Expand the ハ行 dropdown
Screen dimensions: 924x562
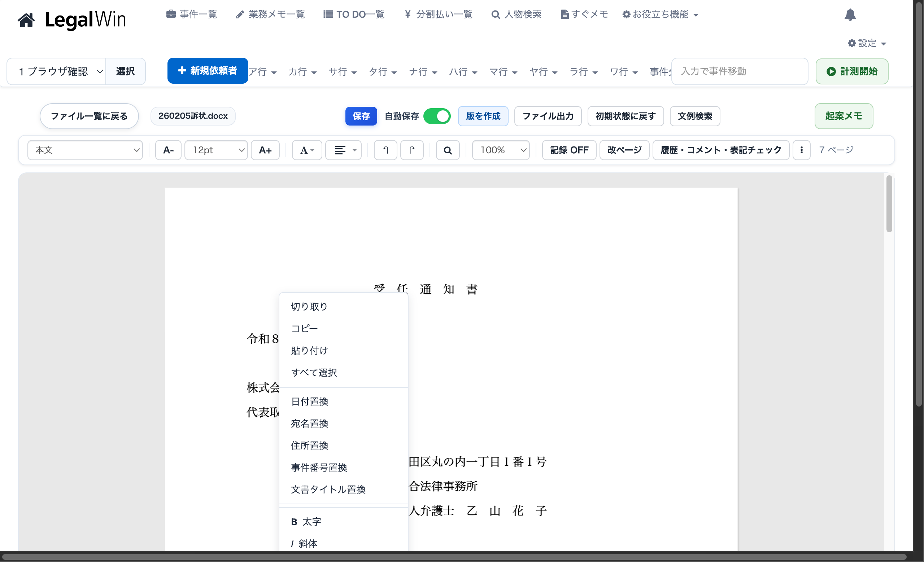[463, 71]
